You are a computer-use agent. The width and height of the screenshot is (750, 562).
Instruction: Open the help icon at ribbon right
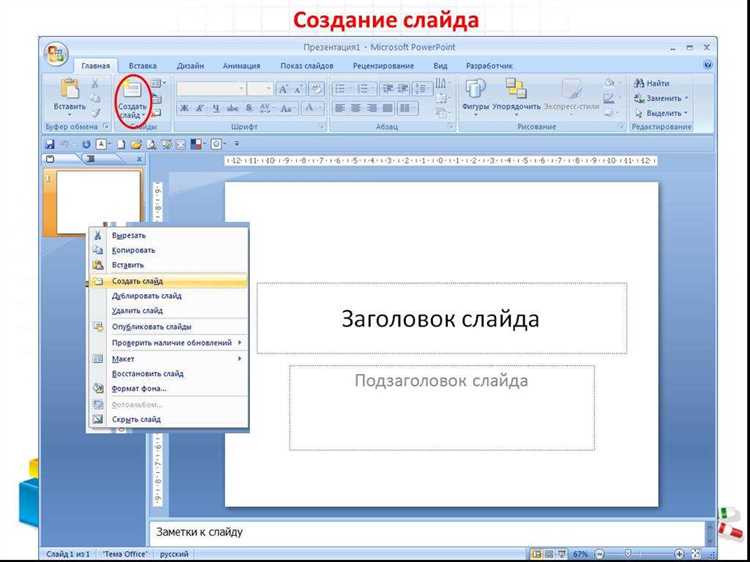[x=708, y=66]
